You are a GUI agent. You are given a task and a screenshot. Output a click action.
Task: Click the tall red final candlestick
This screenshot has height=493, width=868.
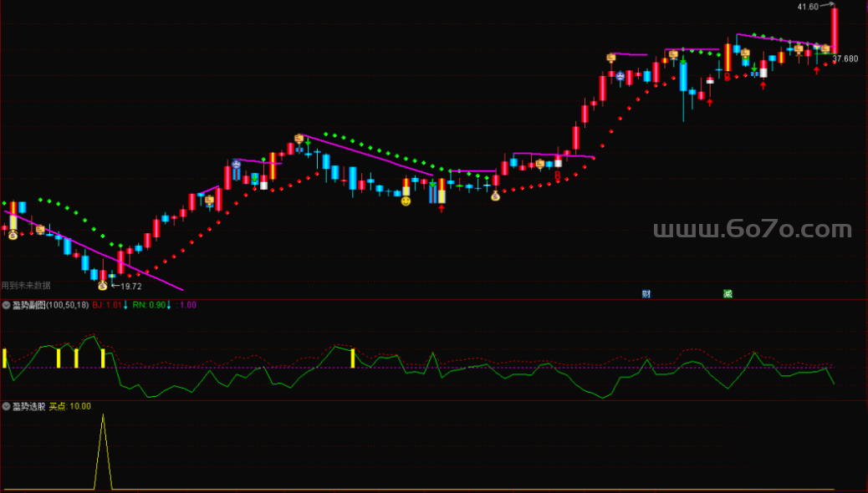[x=834, y=30]
